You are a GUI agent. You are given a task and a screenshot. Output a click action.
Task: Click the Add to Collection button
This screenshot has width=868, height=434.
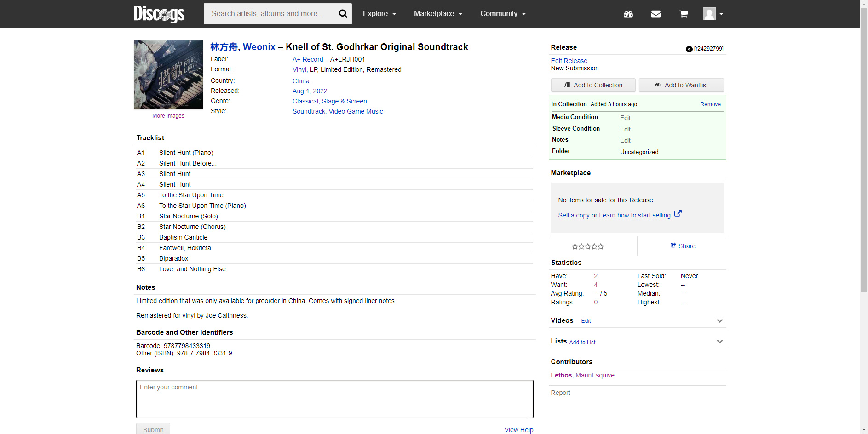593,85
